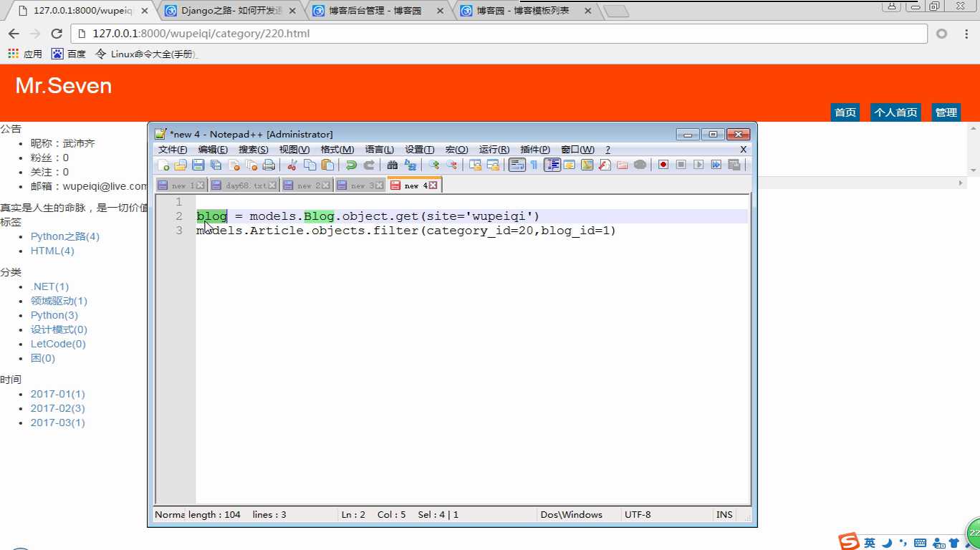Screen dimensions: 980x550
Task: Reload the page with browser refresh icon
Action: click(x=57, y=34)
